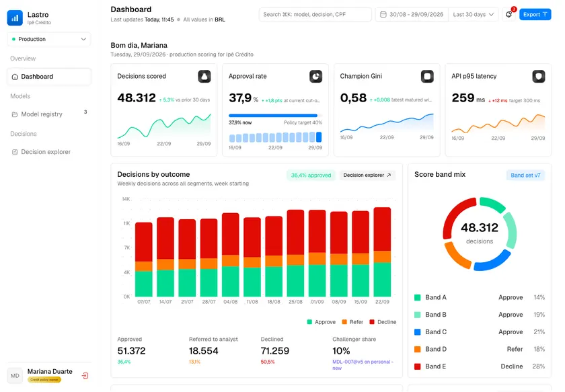Click the Model registry count badge 3
The width and height of the screenshot is (565, 392).
85,112
